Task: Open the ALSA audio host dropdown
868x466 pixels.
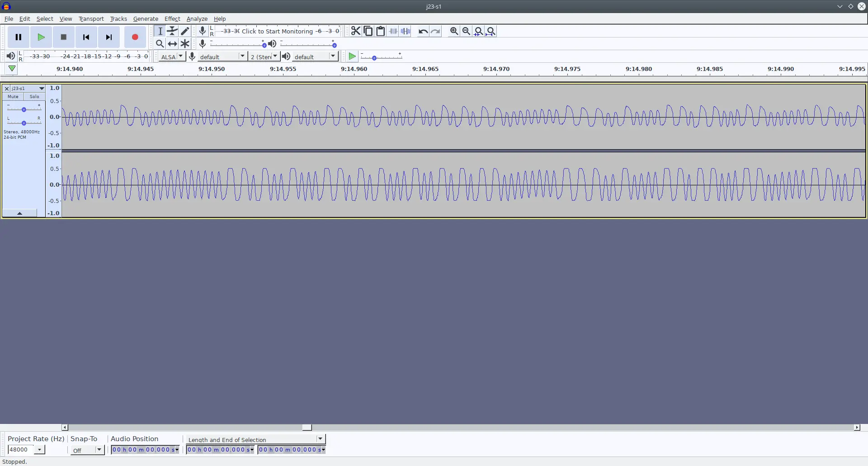Action: coord(172,56)
